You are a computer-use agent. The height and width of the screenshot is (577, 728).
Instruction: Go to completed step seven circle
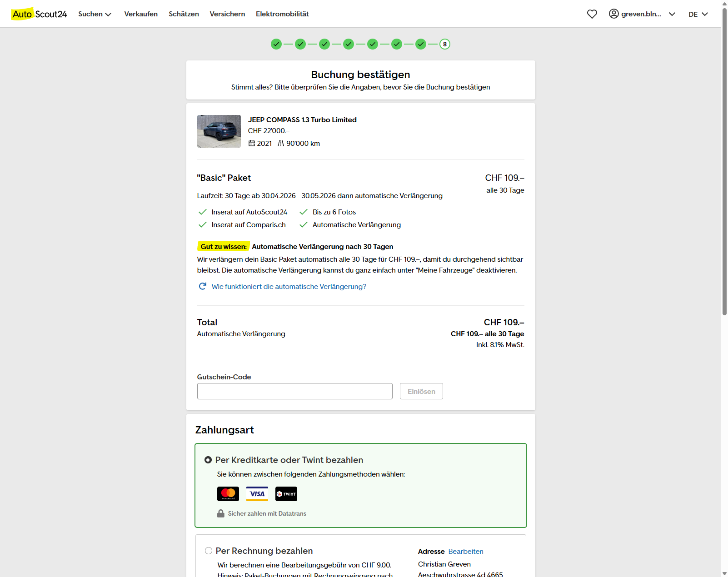tap(421, 44)
